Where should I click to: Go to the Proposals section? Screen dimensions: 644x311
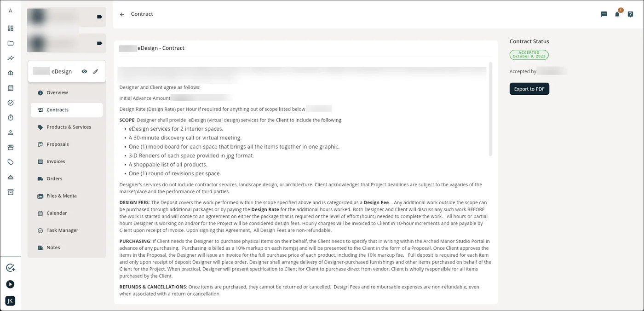tap(58, 144)
